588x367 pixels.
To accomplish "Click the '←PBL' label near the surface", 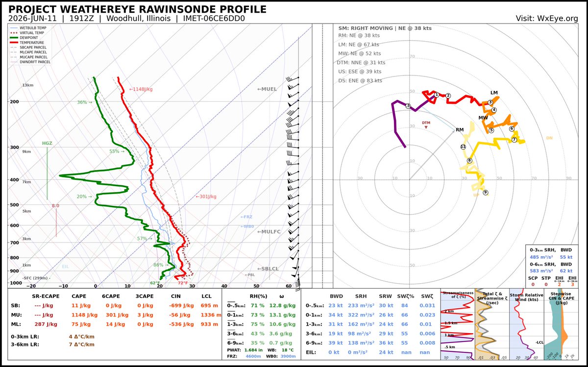I will (x=250, y=275).
